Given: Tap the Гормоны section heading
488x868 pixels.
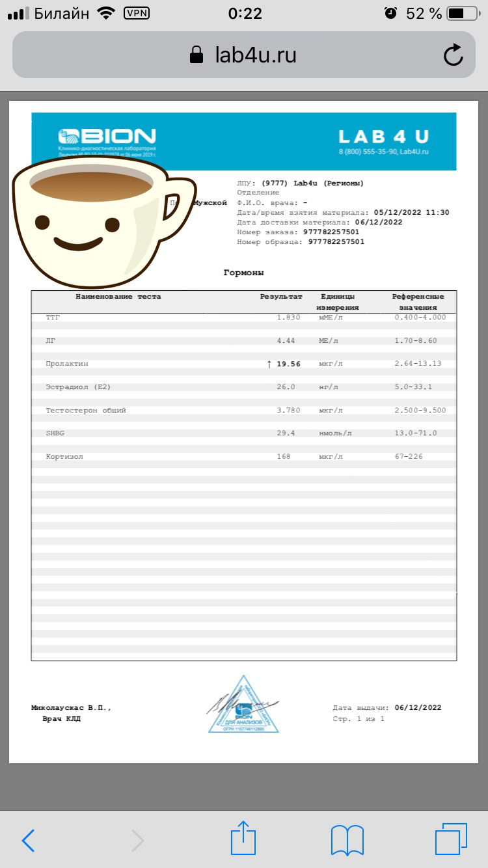Looking at the screenshot, I should tap(243, 273).
